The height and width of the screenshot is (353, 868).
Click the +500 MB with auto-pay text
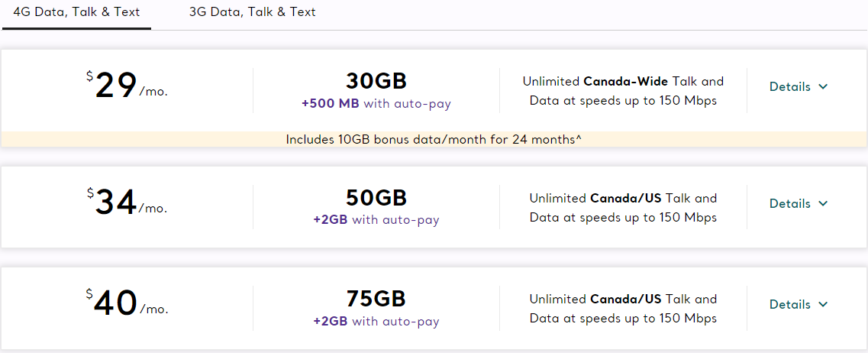(376, 104)
